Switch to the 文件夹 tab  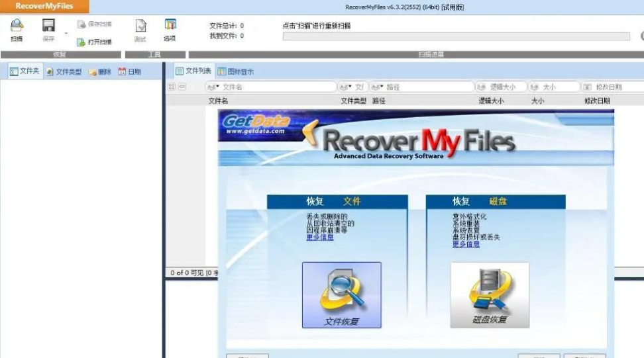[x=25, y=71]
